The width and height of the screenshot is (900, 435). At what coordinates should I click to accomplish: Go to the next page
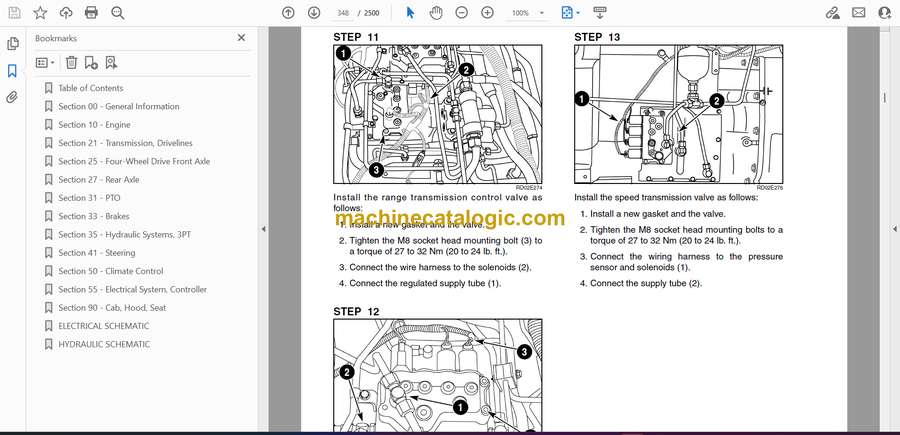pyautogui.click(x=314, y=13)
